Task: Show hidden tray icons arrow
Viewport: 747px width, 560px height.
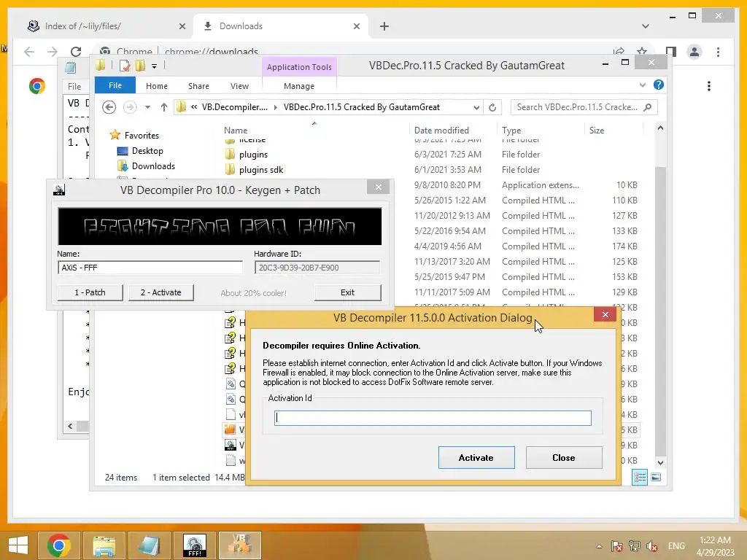Action: [600, 546]
